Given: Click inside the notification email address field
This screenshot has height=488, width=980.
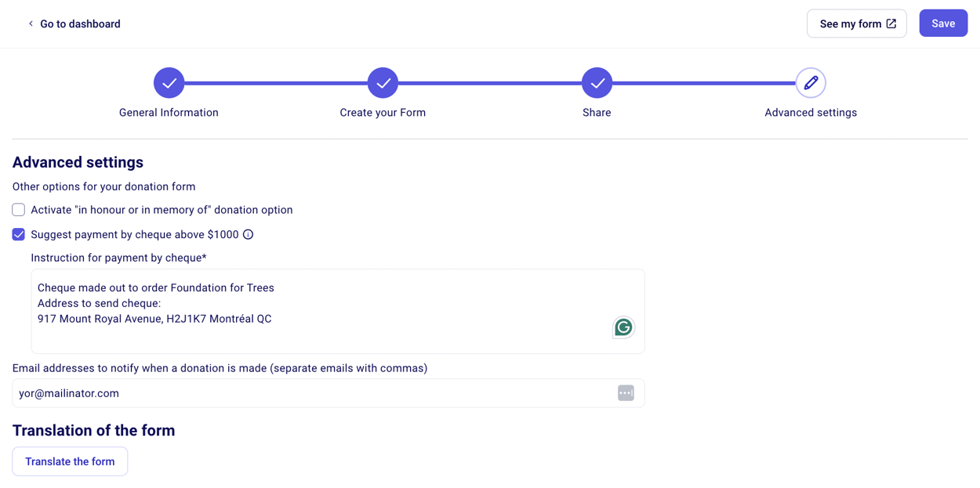Looking at the screenshot, I should point(314,392).
